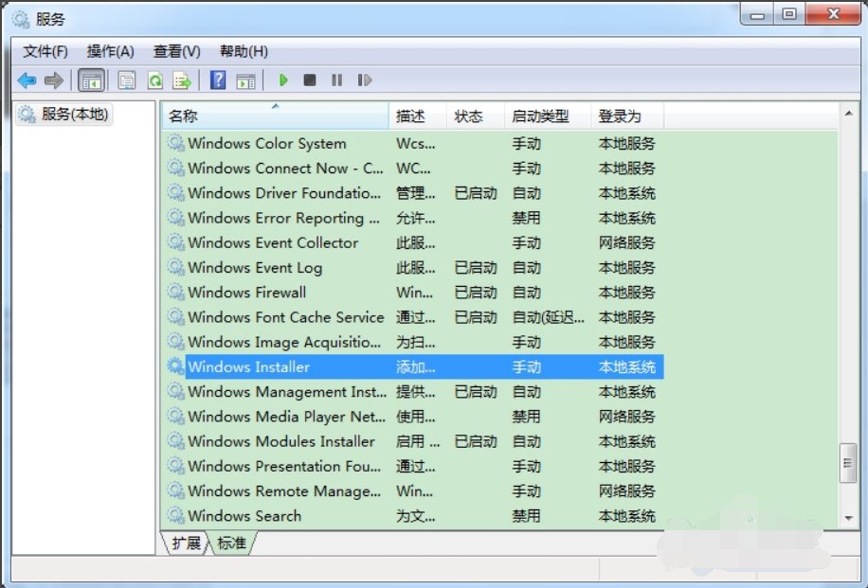The width and height of the screenshot is (868, 588).
Task: Click the scrollbar up arrow
Action: [849, 114]
